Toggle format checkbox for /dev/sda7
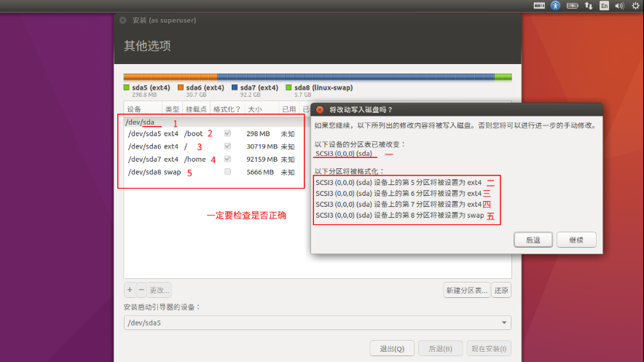The width and height of the screenshot is (644, 362). click(x=227, y=159)
